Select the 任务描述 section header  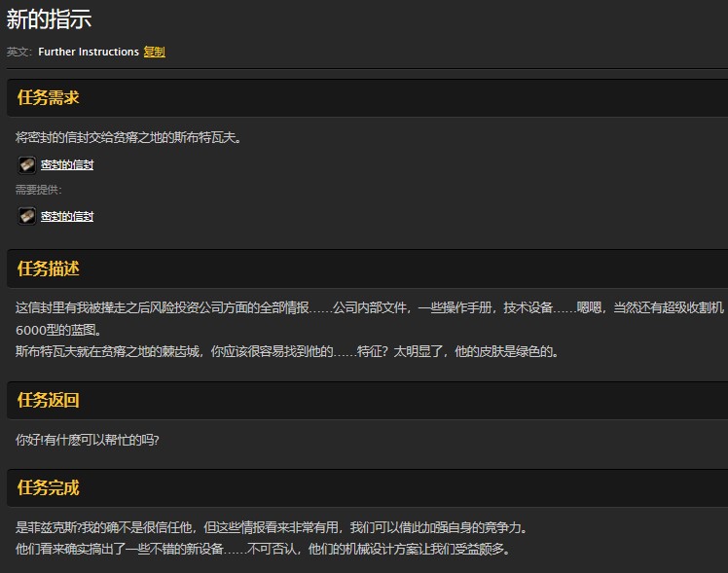48,269
